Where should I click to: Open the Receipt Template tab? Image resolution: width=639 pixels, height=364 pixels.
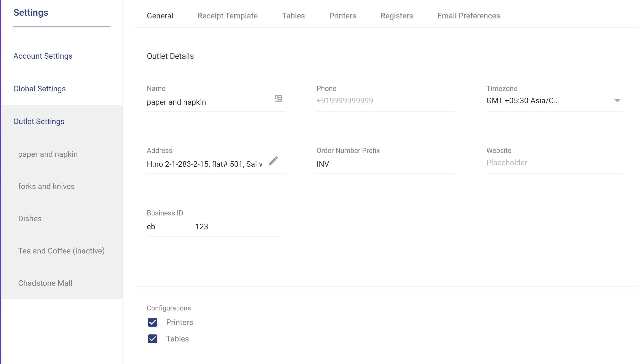[x=227, y=16]
